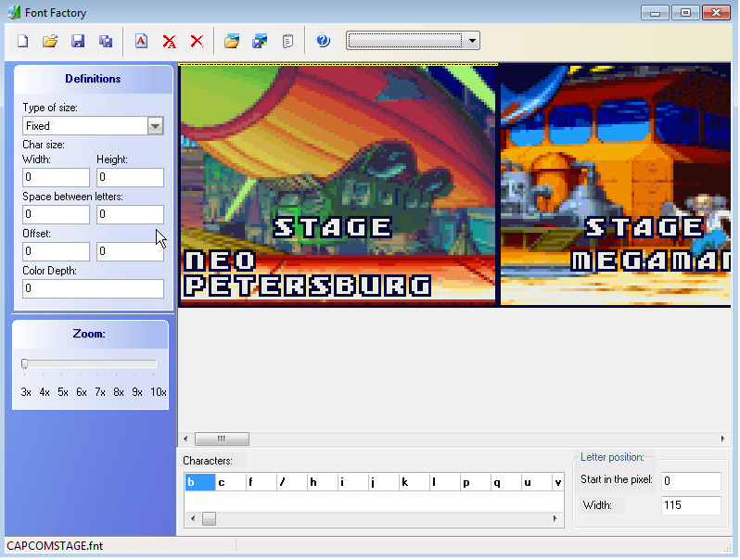Screen dimensions: 740x560
Task: Click the Neo Petersburg stage image
Action: click(338, 185)
